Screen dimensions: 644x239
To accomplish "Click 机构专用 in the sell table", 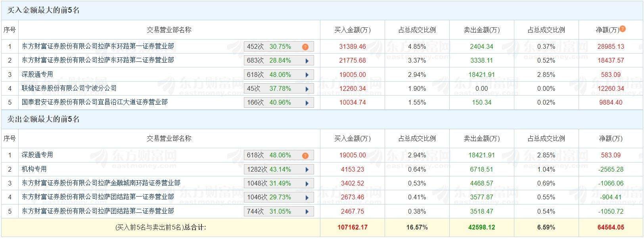I will tap(34, 169).
